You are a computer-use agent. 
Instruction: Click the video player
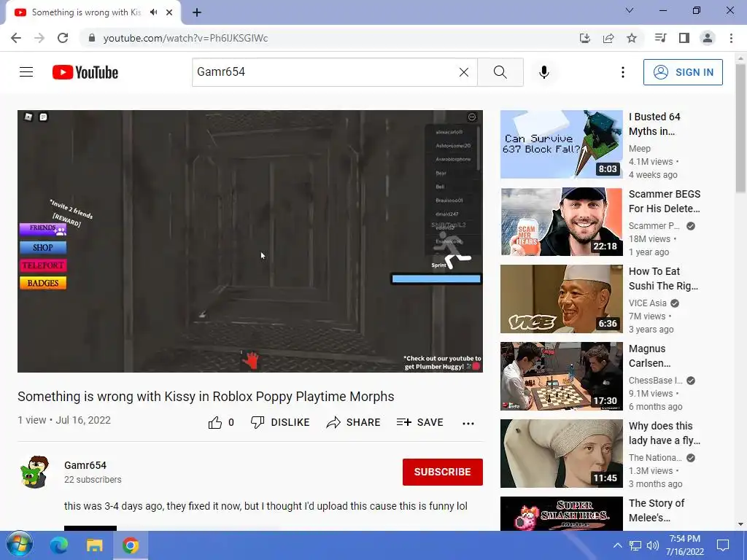250,241
